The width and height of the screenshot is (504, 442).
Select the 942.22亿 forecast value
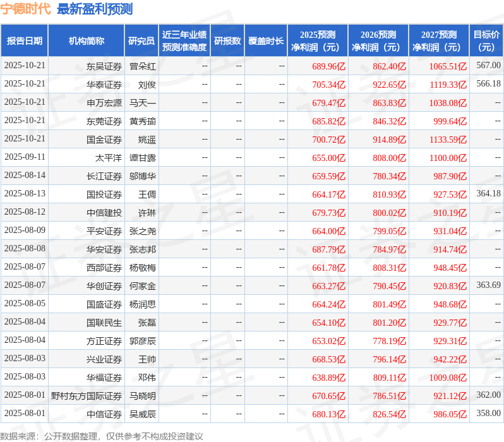coord(450,360)
